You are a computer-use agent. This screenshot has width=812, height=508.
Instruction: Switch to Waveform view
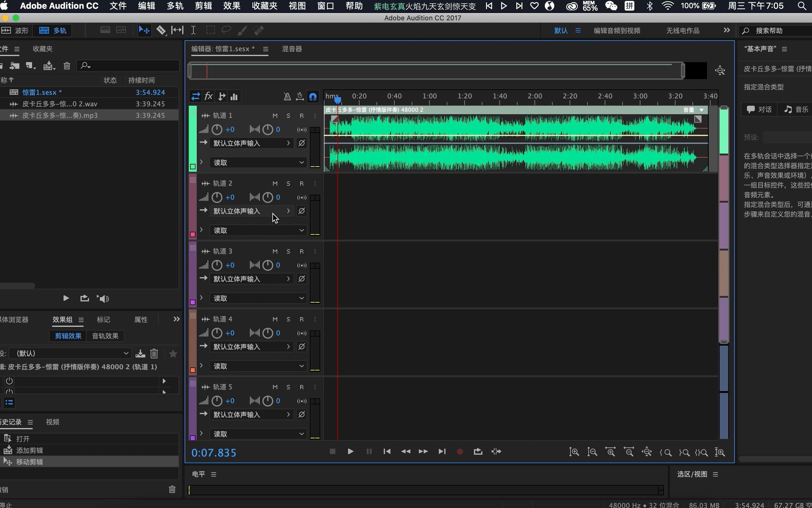coord(16,31)
